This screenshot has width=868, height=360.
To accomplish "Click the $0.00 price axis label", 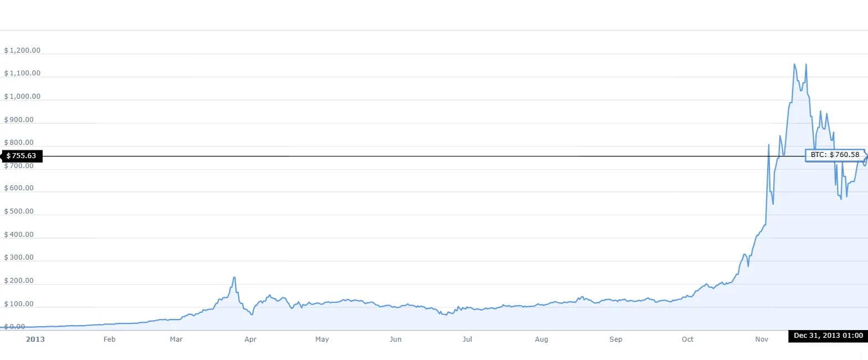I will pos(16,327).
